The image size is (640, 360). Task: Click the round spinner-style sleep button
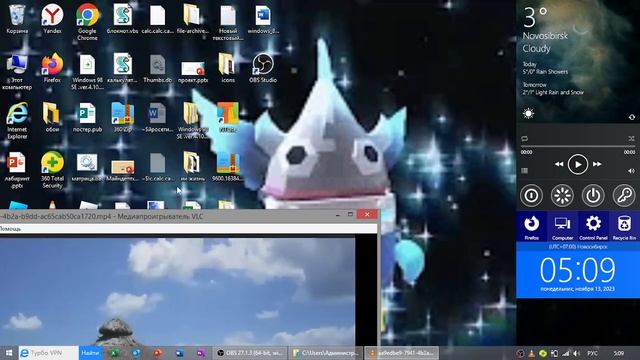coord(562,196)
